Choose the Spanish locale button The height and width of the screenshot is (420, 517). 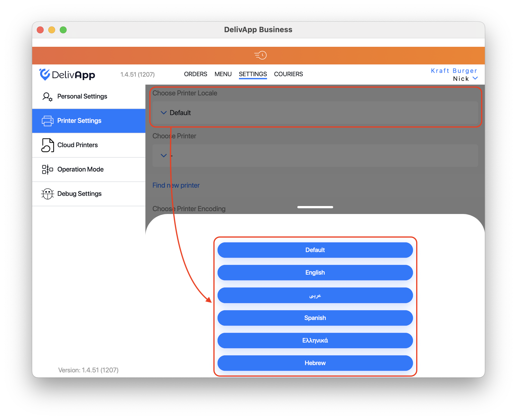click(315, 318)
